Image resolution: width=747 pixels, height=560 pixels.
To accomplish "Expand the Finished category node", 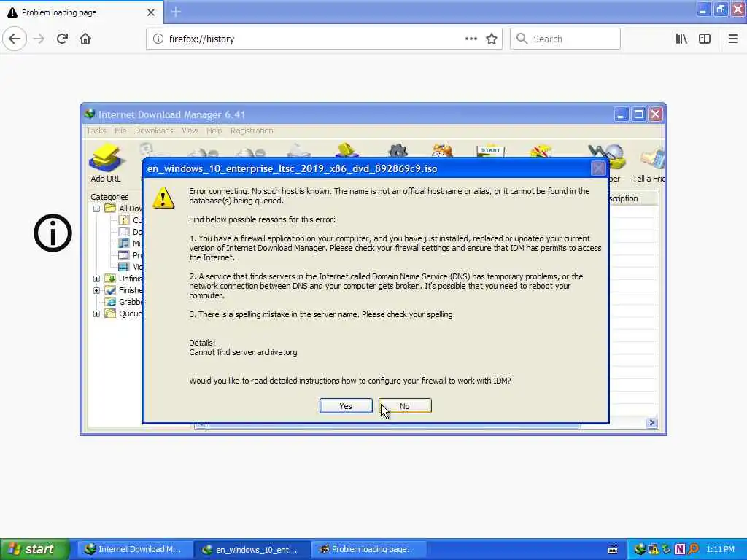I will pyautogui.click(x=96, y=290).
